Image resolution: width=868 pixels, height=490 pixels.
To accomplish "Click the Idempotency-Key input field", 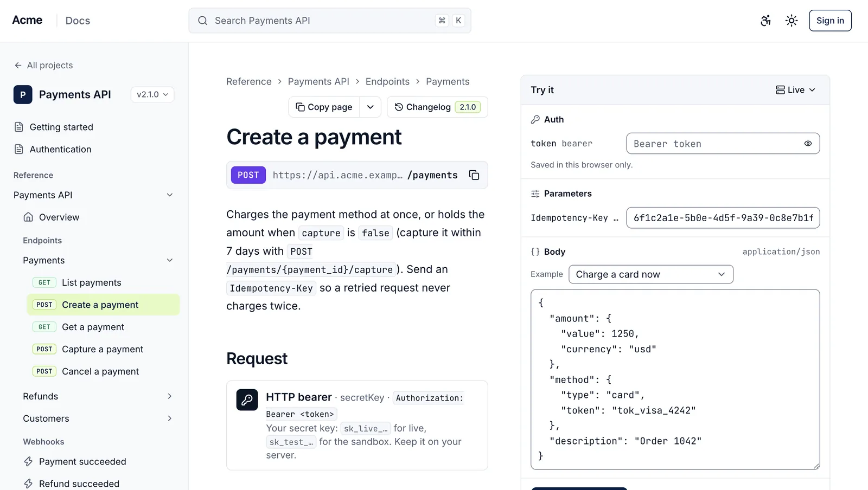I will tap(723, 218).
